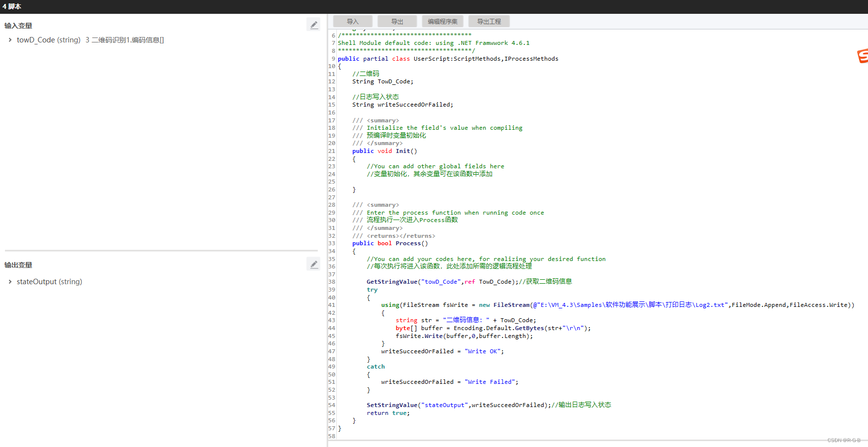Expand the stateOutput output variable
Viewport: 868px width, 447px height.
tap(10, 282)
